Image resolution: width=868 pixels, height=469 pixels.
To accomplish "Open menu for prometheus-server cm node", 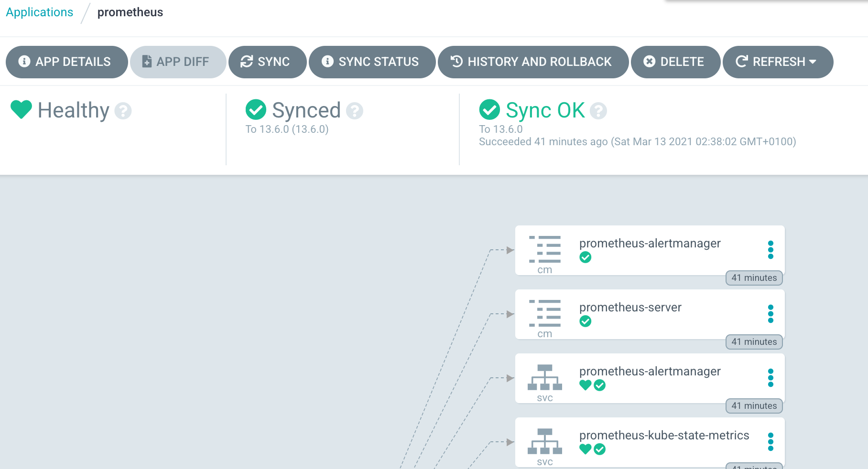I will coord(770,314).
